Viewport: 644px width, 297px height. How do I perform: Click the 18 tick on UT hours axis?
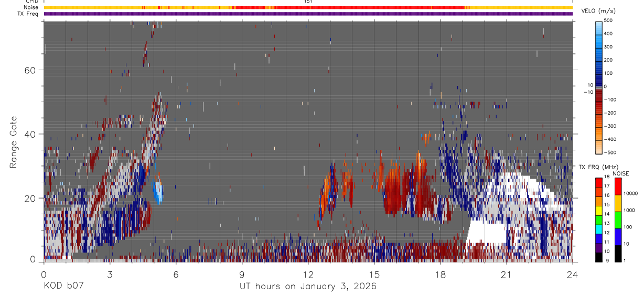tap(441, 274)
